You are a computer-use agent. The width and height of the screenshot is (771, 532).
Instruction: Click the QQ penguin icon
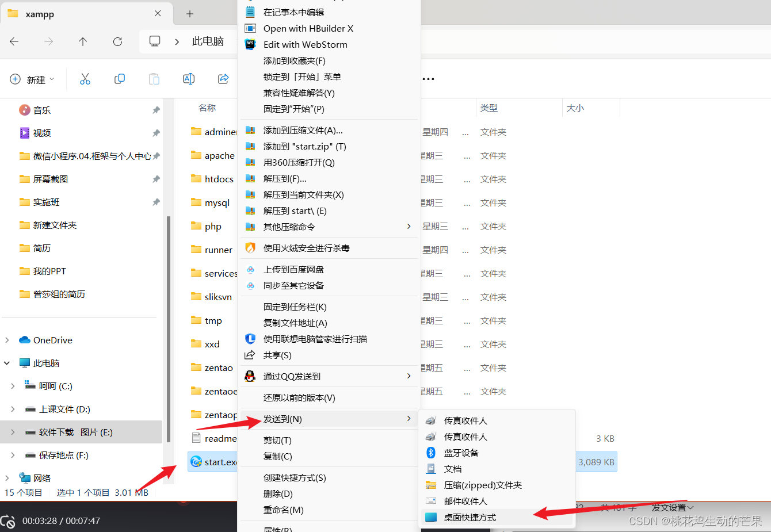(x=250, y=376)
